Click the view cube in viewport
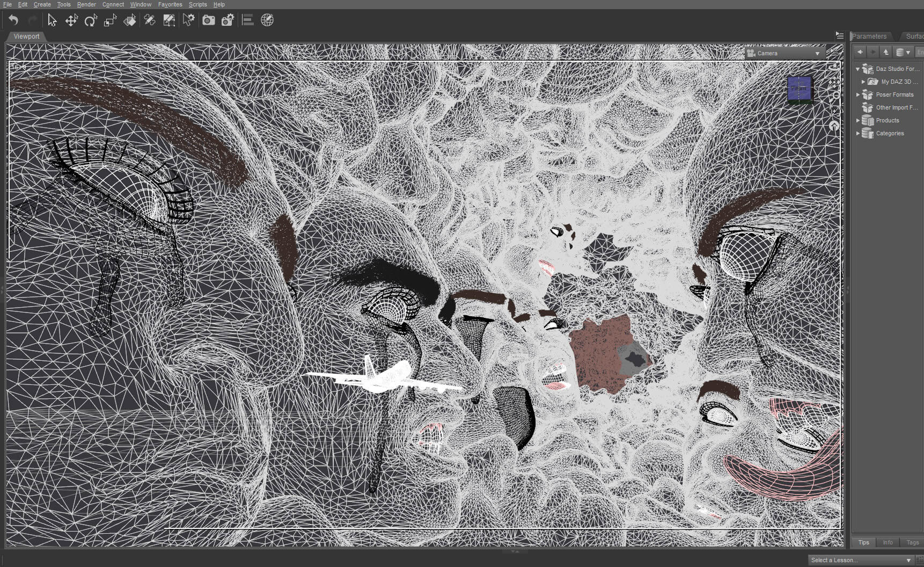 tap(799, 89)
